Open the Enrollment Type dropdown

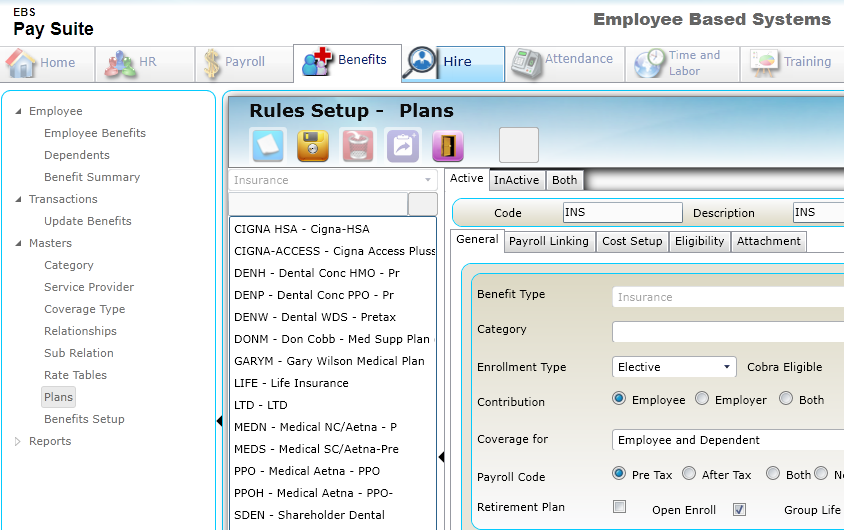[673, 367]
